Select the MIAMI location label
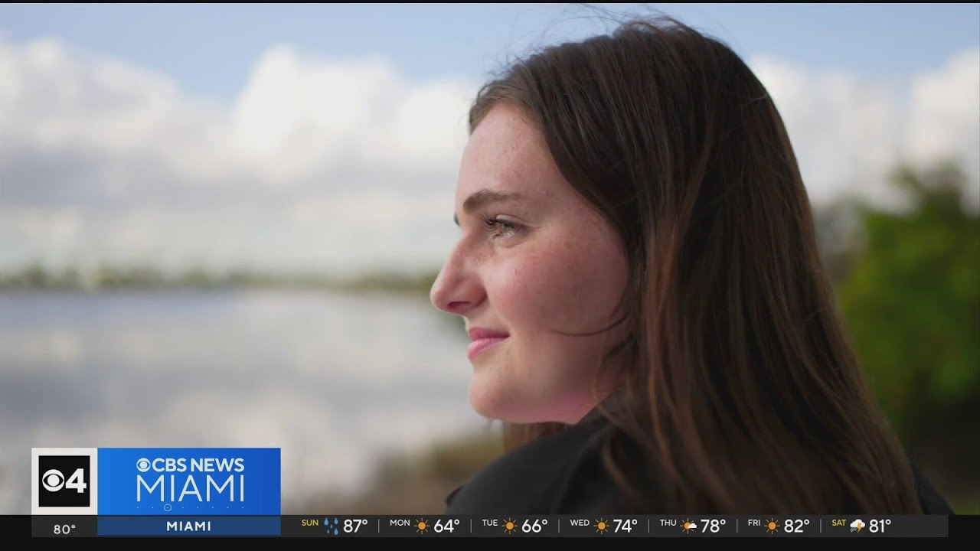 (x=189, y=526)
